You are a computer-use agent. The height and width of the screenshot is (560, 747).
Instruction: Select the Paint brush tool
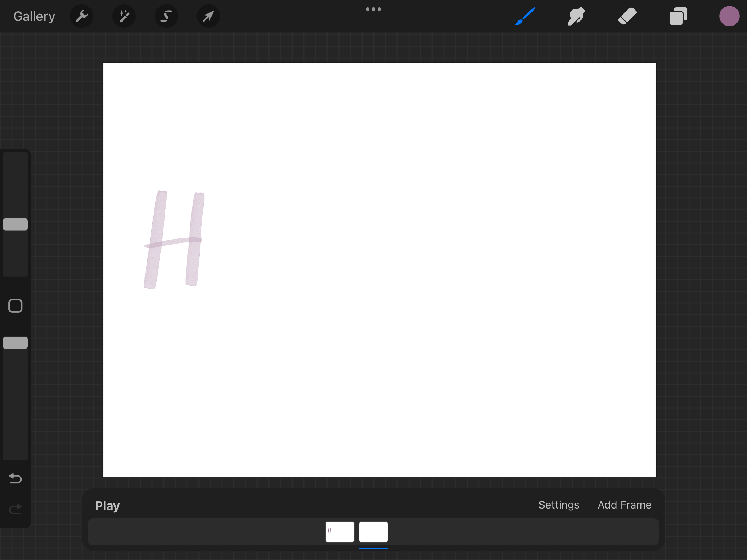point(525,16)
